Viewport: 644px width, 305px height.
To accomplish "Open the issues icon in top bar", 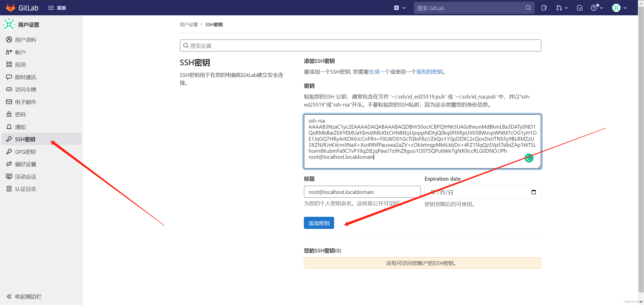I will pos(544,8).
